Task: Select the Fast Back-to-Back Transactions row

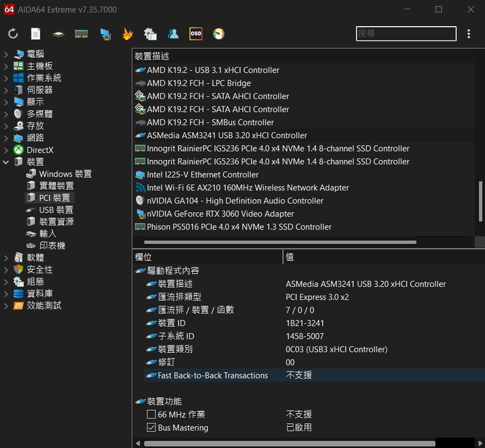Action: coord(314,376)
